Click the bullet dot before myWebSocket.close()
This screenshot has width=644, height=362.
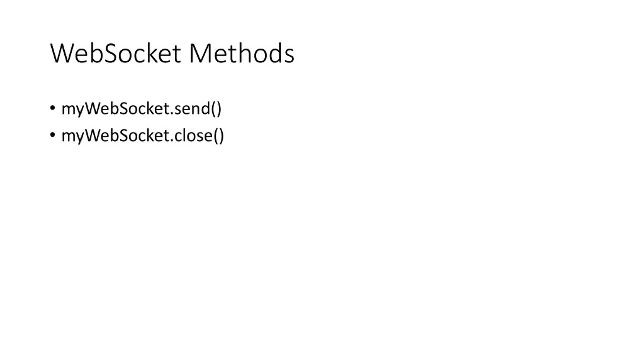(52, 135)
